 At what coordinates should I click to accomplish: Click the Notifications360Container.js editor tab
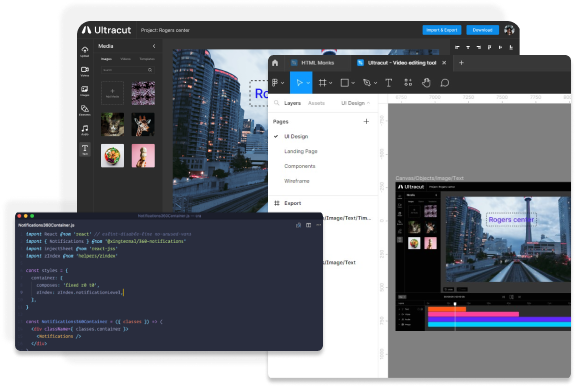coord(47,225)
